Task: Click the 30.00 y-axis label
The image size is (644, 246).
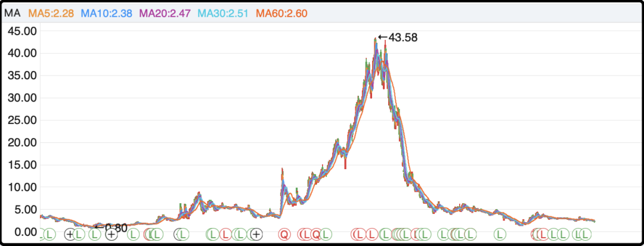Action: [21, 98]
